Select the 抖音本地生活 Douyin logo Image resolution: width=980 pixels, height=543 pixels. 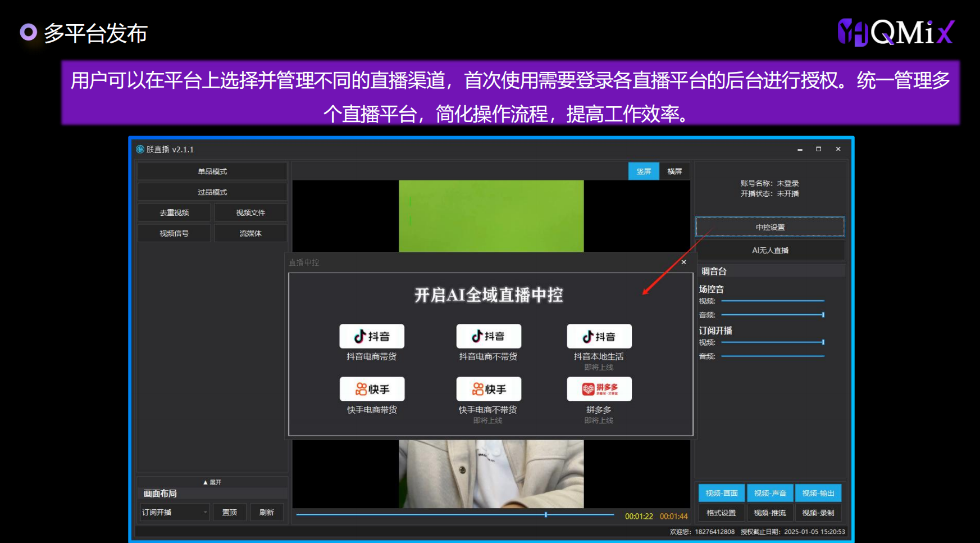pos(599,336)
